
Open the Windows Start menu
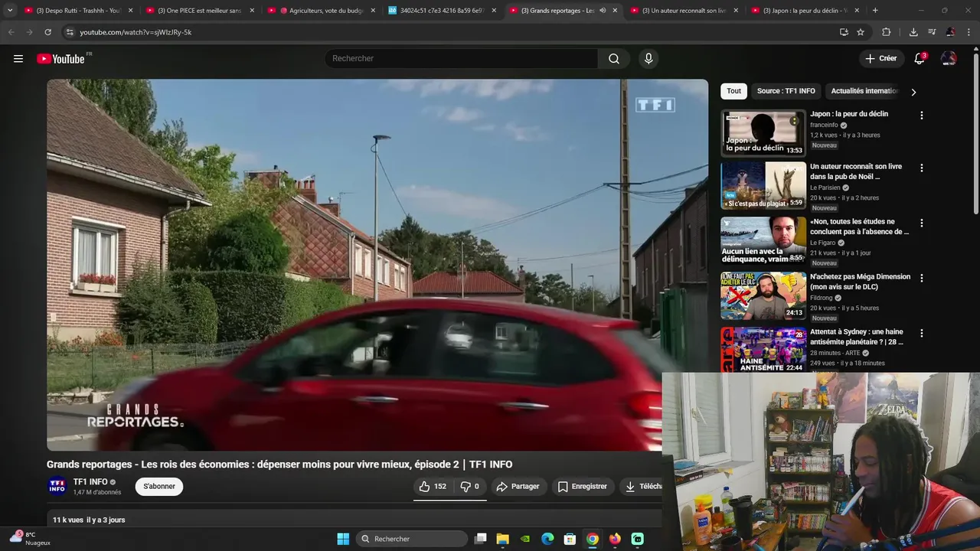click(343, 539)
